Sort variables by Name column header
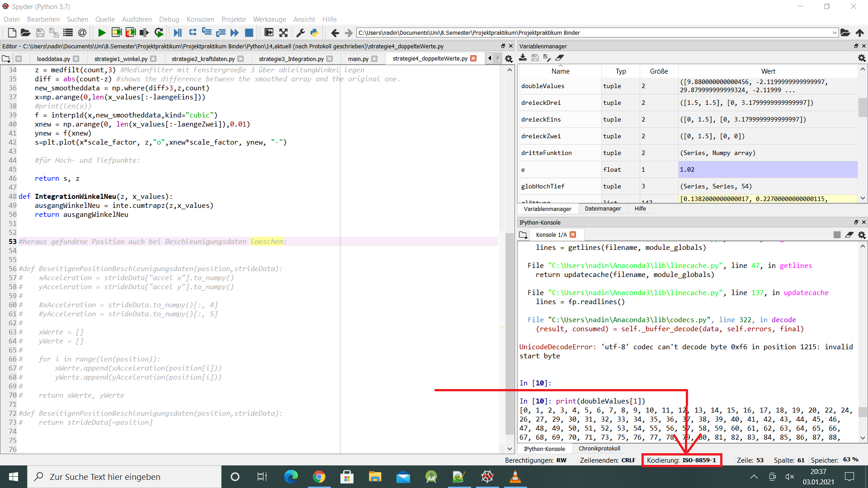The height and width of the screenshot is (488, 868). pos(560,71)
